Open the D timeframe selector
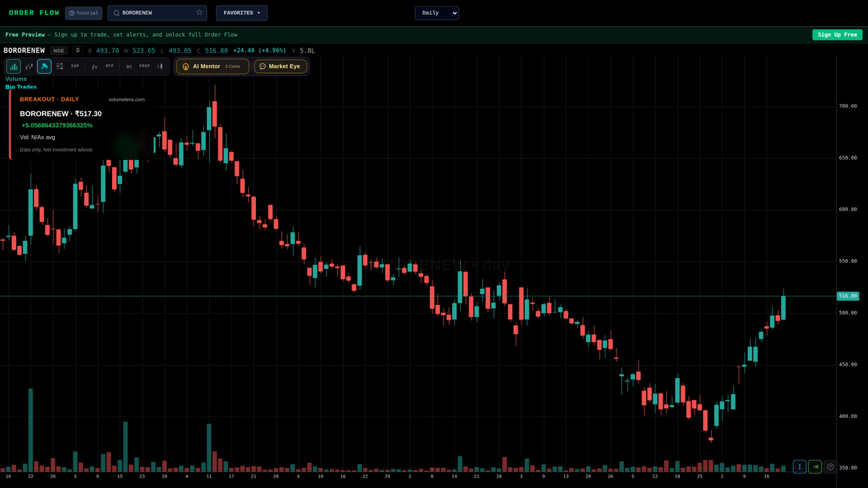 (77, 51)
